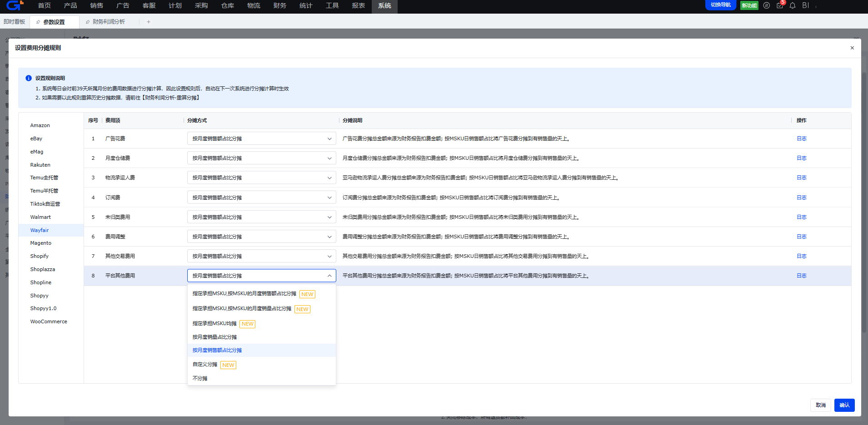Image resolution: width=868 pixels, height=425 pixels.
Task: Click the notification bell icon
Action: point(793,5)
